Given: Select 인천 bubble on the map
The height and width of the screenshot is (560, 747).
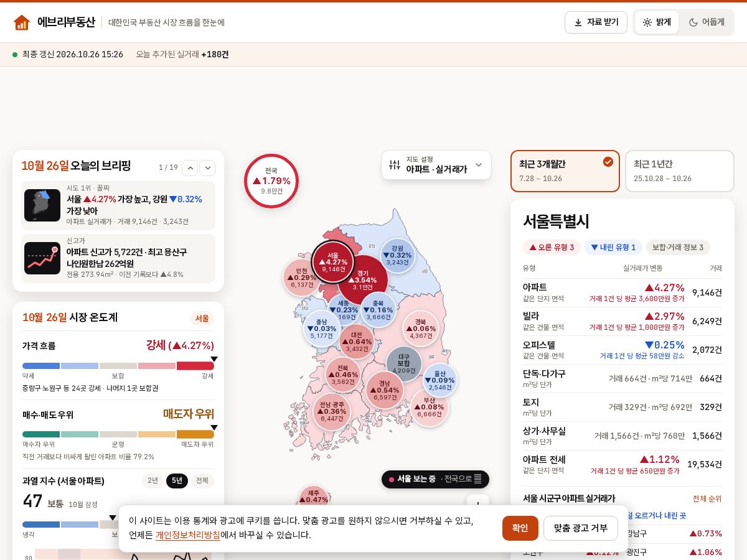Looking at the screenshot, I should pos(302,278).
